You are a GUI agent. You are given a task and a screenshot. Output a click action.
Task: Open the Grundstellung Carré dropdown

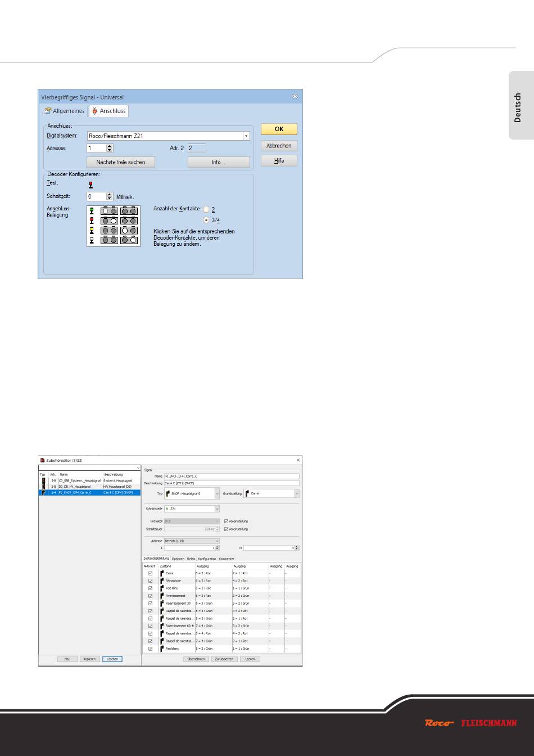click(x=296, y=493)
